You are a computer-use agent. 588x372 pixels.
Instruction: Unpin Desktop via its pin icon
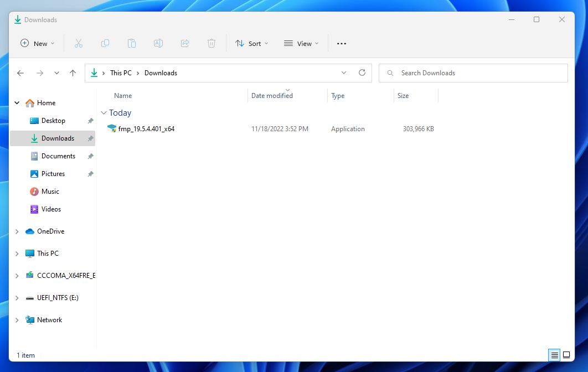tap(90, 121)
